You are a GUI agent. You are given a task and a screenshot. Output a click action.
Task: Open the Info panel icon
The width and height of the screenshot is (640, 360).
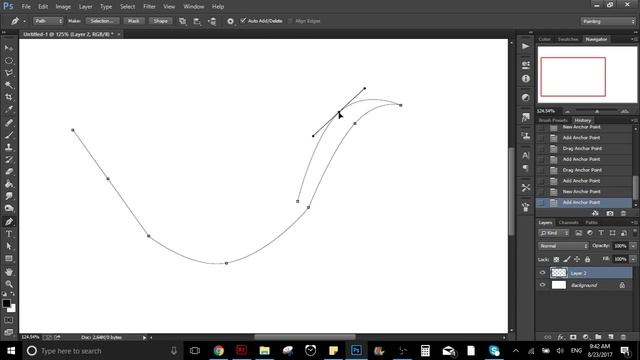pos(526,79)
